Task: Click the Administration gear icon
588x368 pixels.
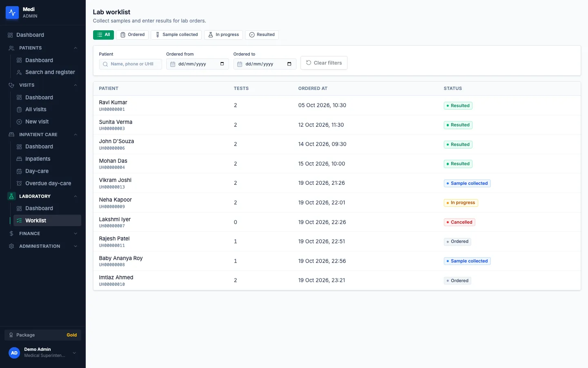Action: 11,246
